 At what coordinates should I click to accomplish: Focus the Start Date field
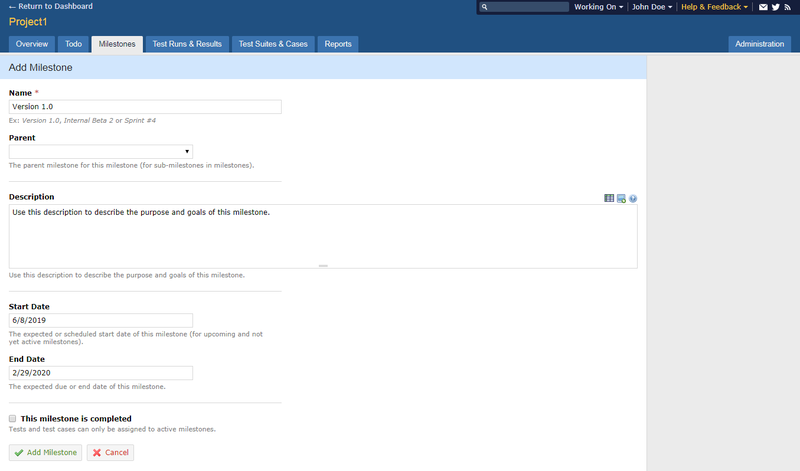(101, 320)
